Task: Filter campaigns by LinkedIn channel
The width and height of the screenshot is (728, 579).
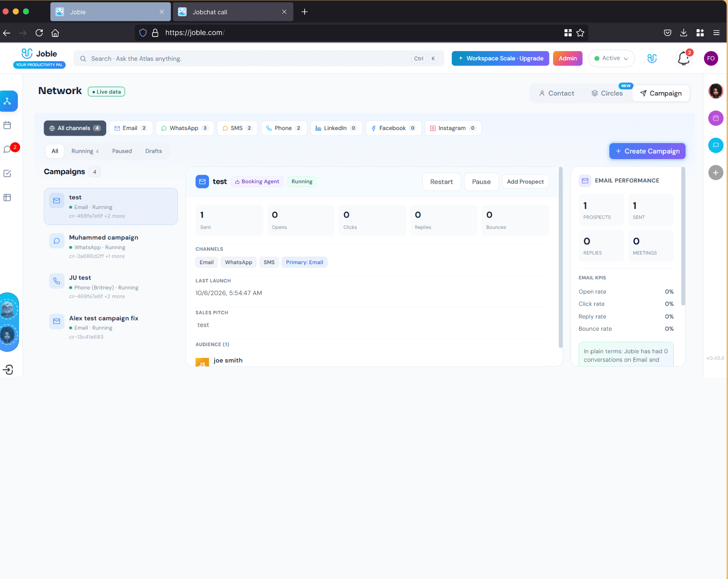Action: [336, 128]
